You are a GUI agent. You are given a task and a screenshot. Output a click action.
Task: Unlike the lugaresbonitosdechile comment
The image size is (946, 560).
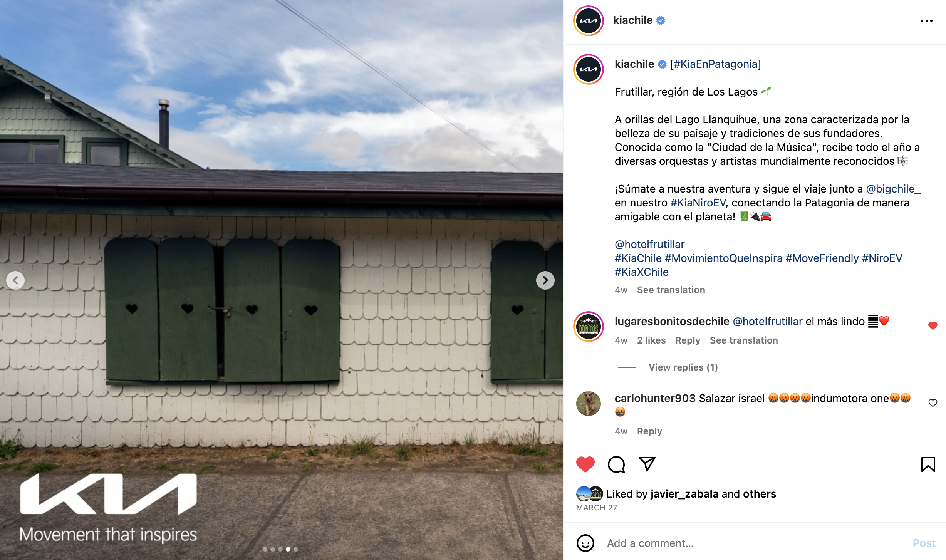[933, 326]
